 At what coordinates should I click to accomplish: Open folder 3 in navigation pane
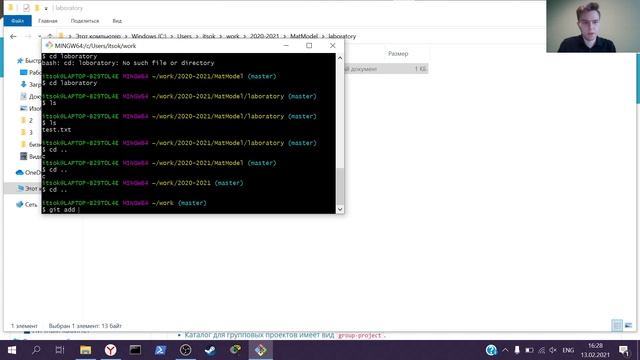click(27, 132)
